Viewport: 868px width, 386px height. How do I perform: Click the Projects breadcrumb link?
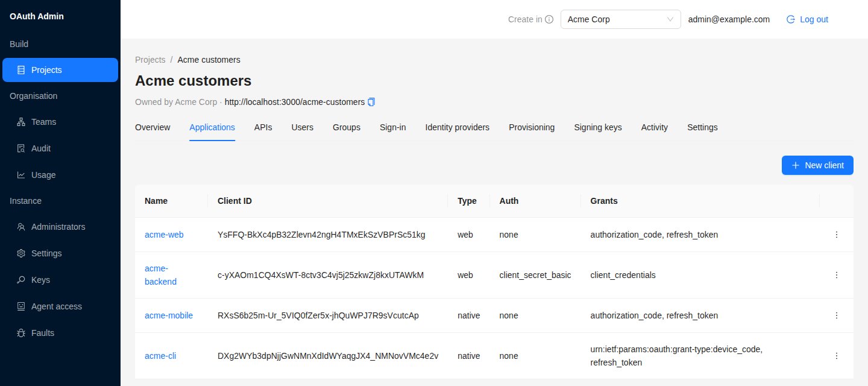150,60
